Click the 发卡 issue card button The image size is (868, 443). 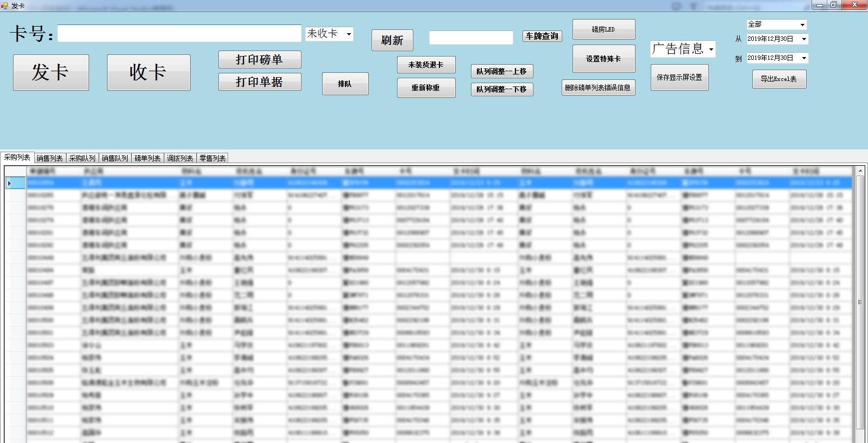tap(51, 72)
